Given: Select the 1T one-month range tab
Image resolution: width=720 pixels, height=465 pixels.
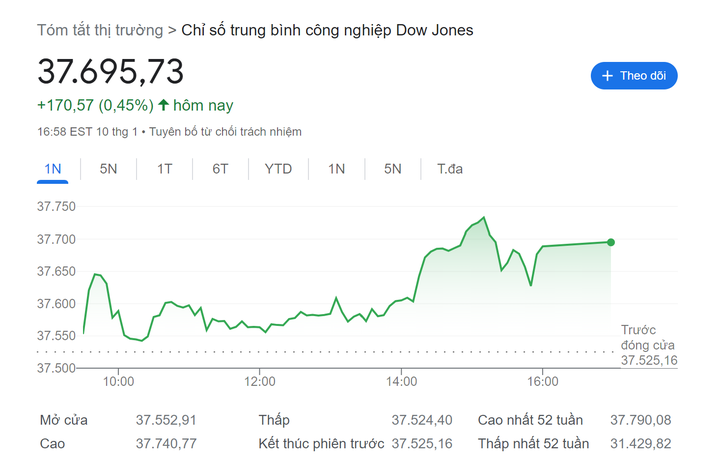Looking at the screenshot, I should (164, 169).
